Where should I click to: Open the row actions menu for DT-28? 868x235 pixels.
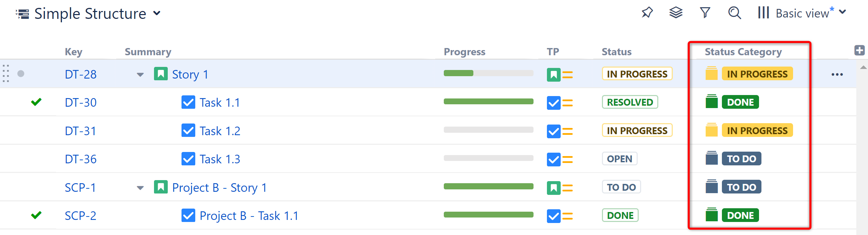pyautogui.click(x=838, y=74)
